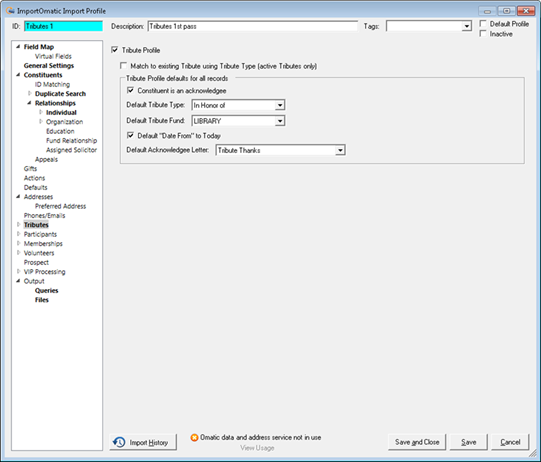541x462 pixels.
Task: Open Appeals in the tree
Action: tap(46, 159)
